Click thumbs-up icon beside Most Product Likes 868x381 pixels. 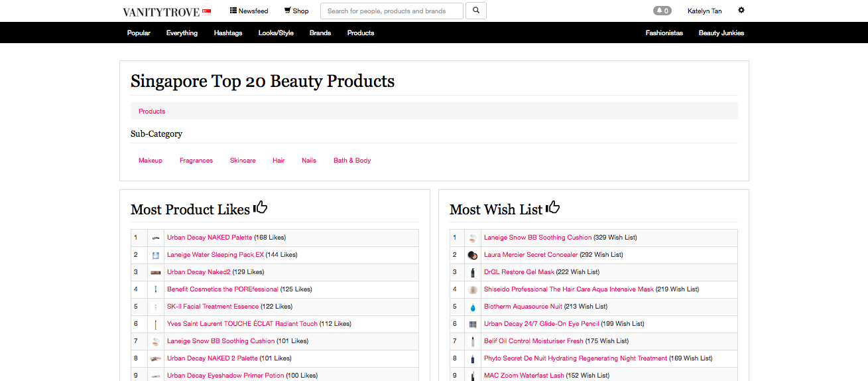(260, 207)
